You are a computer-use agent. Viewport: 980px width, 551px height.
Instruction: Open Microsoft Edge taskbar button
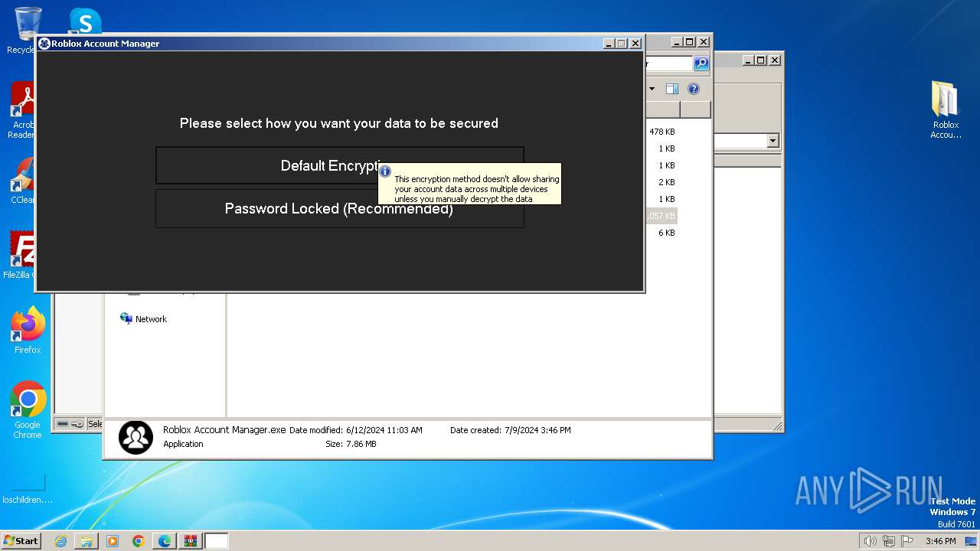click(x=165, y=541)
